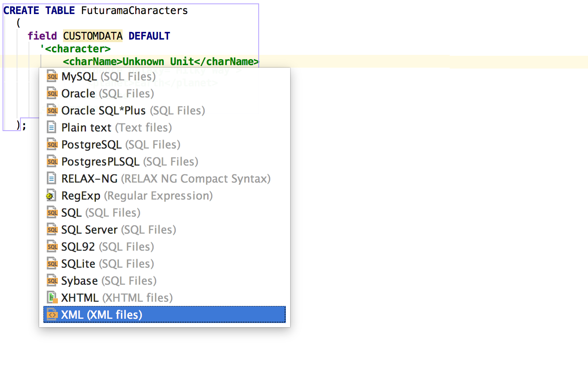Image resolution: width=588 pixels, height=366 pixels.
Task: Select Plain text (Text files) language
Action: (165, 128)
